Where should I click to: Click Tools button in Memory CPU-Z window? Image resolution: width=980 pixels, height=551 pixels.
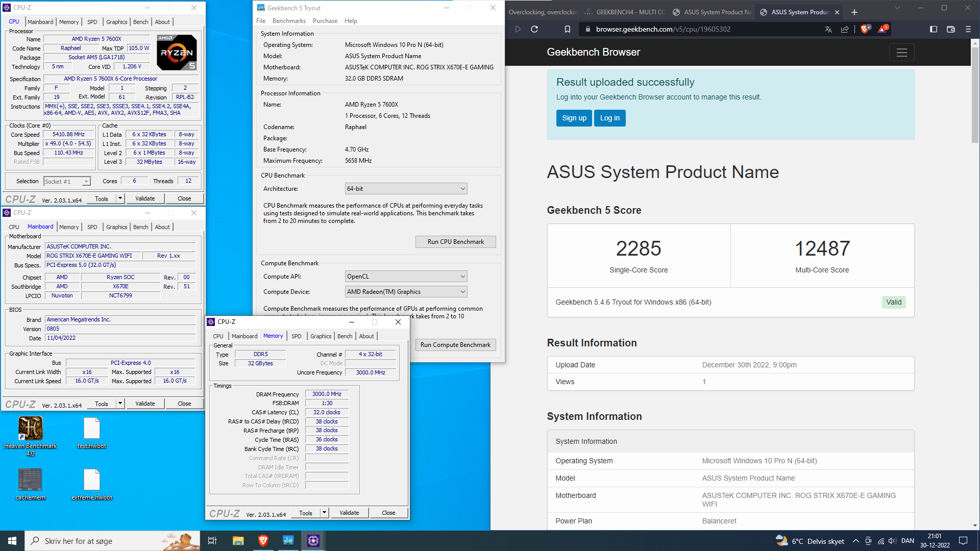(306, 513)
